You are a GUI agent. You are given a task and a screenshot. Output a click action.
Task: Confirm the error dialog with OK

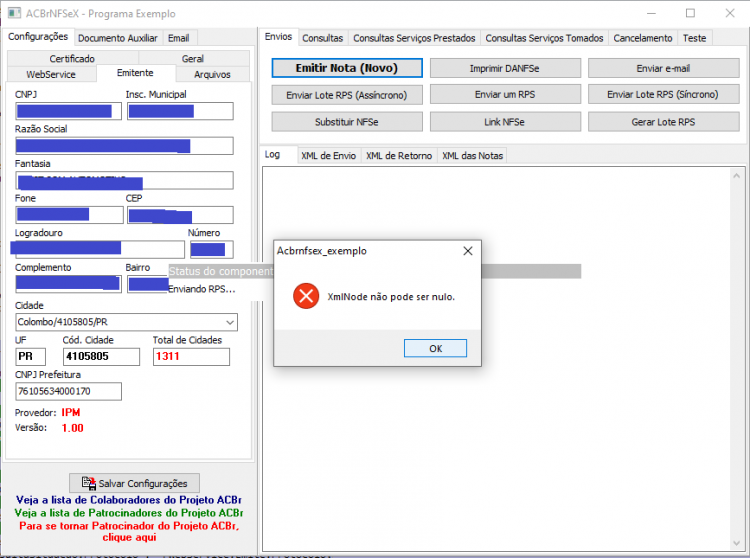435,348
